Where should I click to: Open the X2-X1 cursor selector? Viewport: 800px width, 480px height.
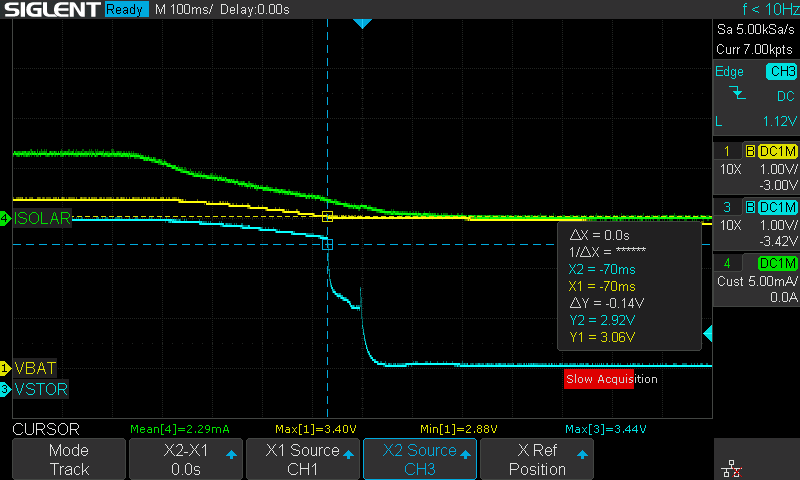coord(185,460)
